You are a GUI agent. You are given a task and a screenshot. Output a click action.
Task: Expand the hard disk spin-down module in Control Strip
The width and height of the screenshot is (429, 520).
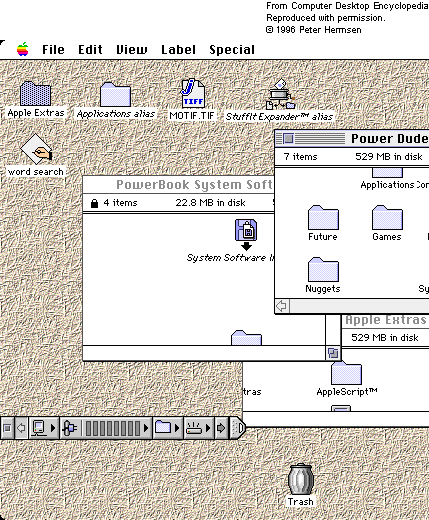tap(199, 428)
